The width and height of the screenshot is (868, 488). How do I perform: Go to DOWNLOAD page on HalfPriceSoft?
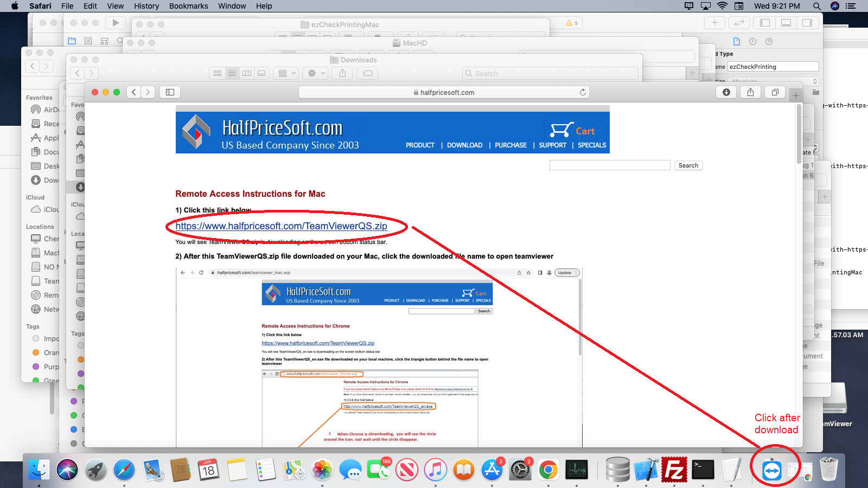(x=464, y=145)
